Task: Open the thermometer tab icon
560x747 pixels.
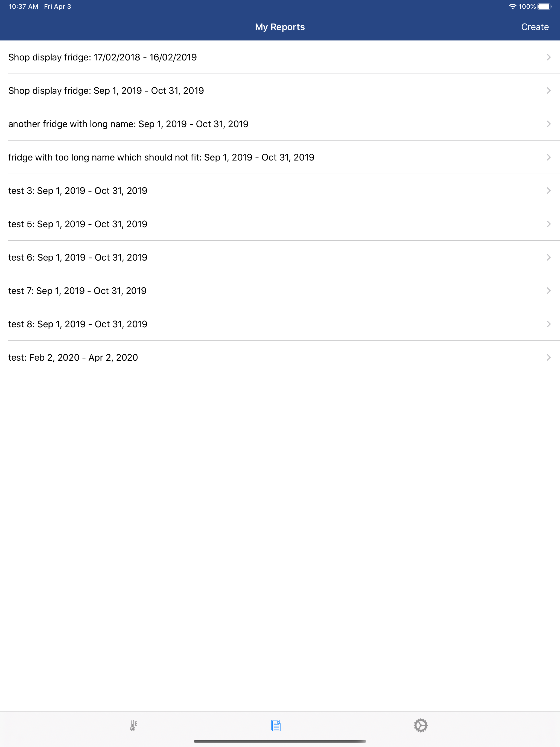Action: (x=133, y=725)
